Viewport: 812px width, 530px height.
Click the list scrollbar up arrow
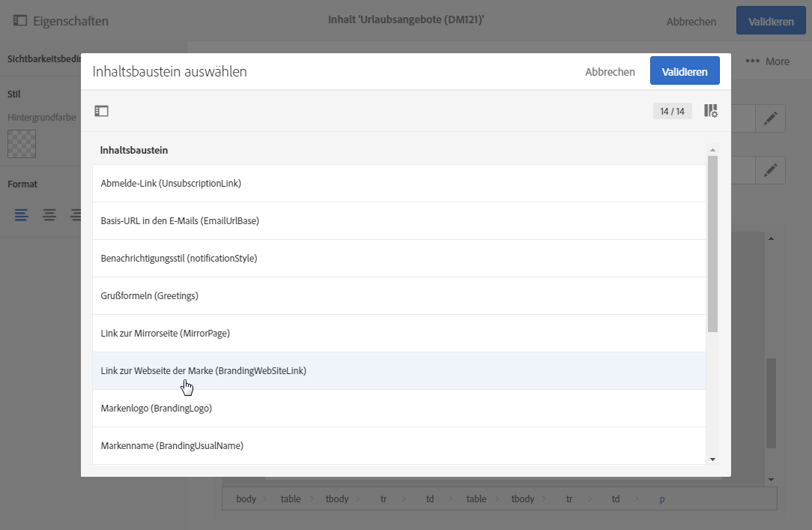(712, 151)
